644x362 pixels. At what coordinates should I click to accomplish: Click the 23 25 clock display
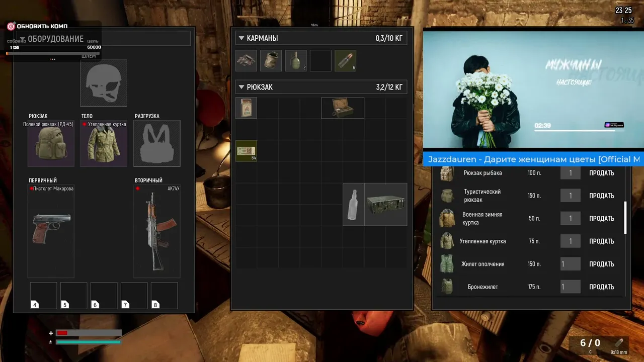(623, 11)
